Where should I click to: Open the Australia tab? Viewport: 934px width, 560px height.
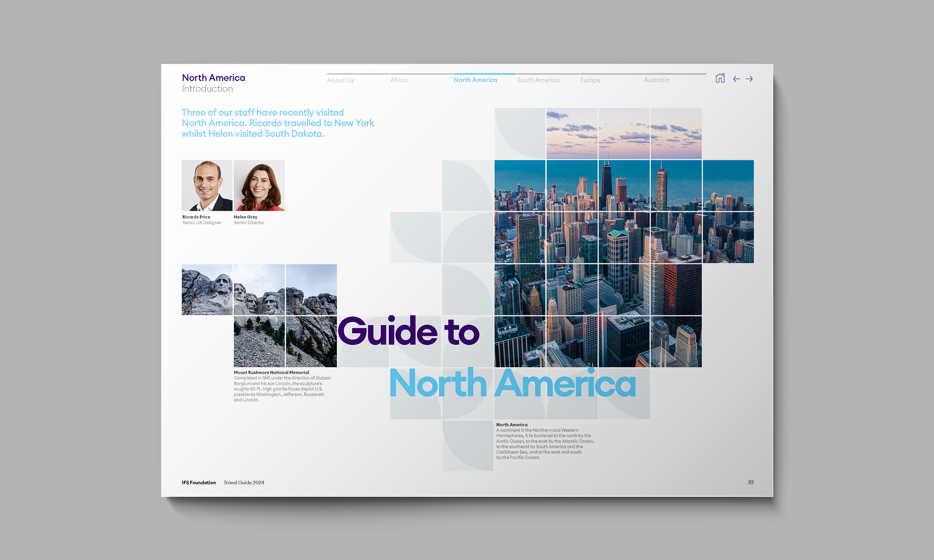pyautogui.click(x=656, y=80)
